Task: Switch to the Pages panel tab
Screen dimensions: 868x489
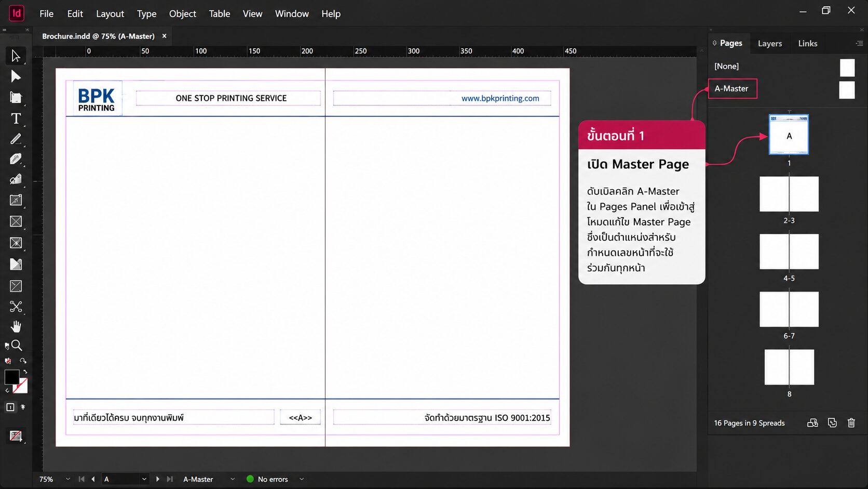Action: click(730, 43)
